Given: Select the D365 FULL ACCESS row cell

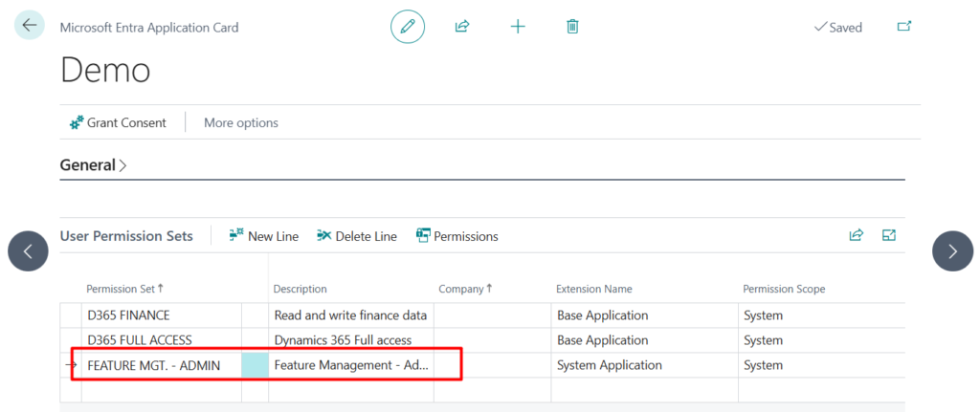Looking at the screenshot, I should 140,340.
